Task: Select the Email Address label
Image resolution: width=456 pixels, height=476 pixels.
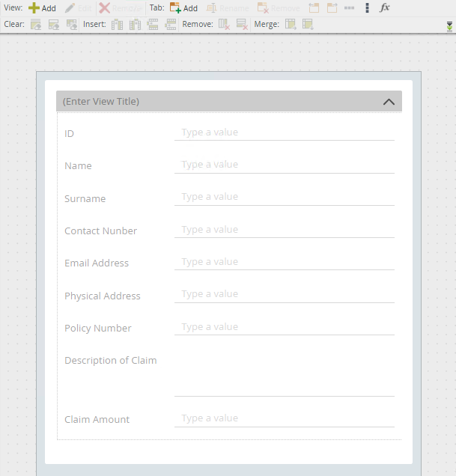Action: (97, 263)
